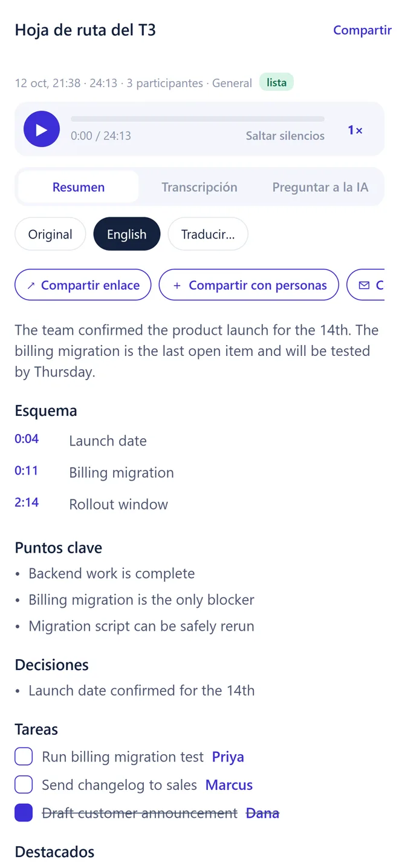Click the plus icon in Compartir con personas
Screen dimensions: 399x868
pos(177,286)
